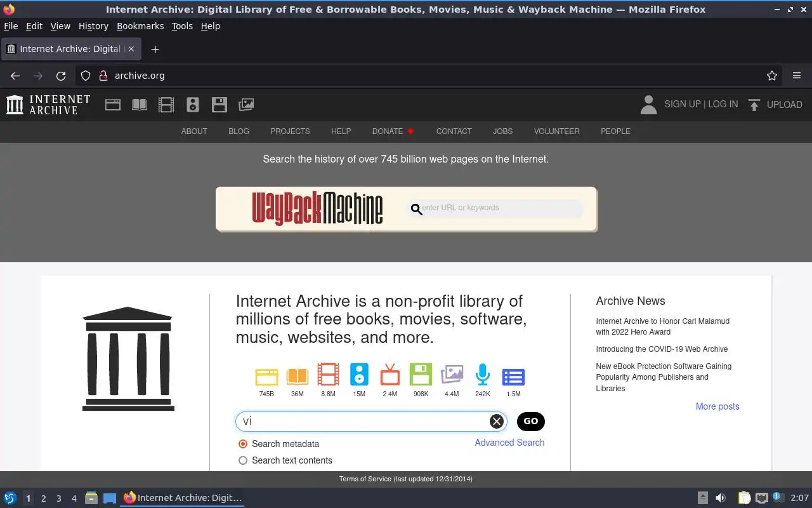
Task: Click the DONATE link
Action: pos(393,131)
